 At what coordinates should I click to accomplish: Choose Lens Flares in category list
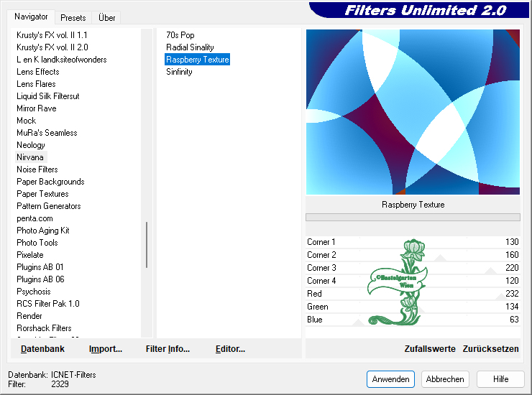tap(36, 84)
